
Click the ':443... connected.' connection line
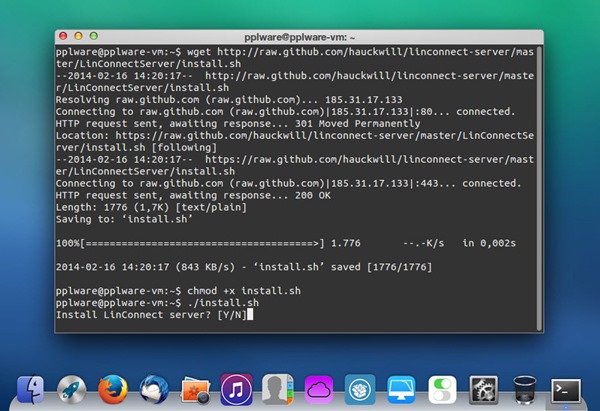click(289, 183)
